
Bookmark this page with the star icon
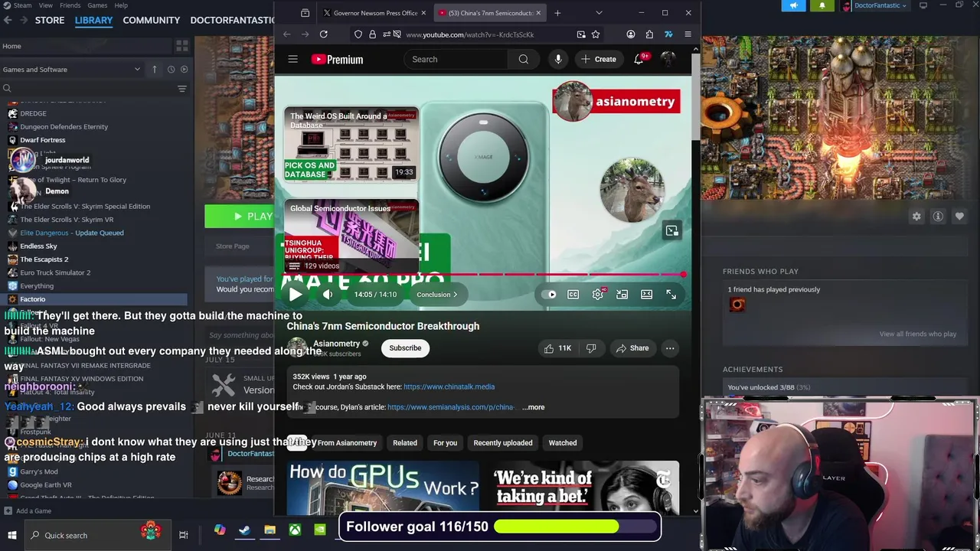(595, 34)
